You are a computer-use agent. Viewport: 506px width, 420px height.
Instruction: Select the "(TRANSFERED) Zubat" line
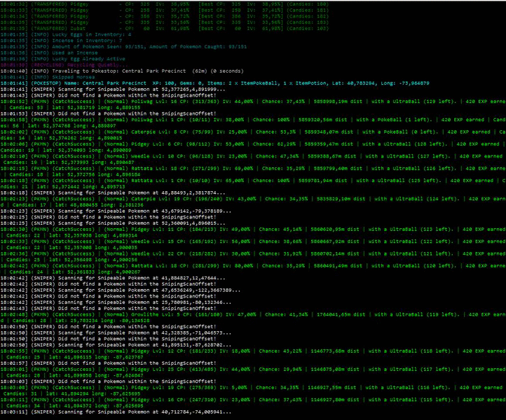tap(164, 29)
